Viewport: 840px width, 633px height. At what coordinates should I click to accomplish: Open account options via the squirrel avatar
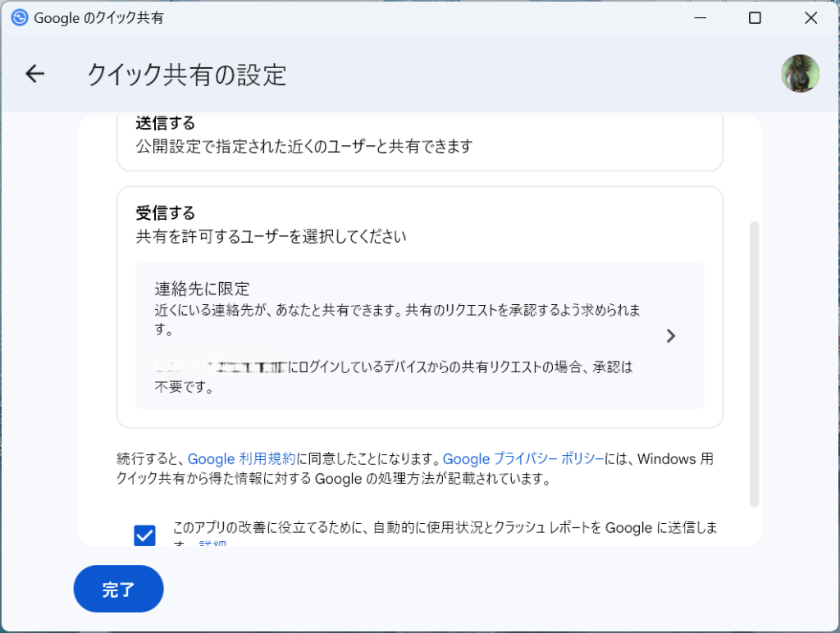tap(800, 74)
